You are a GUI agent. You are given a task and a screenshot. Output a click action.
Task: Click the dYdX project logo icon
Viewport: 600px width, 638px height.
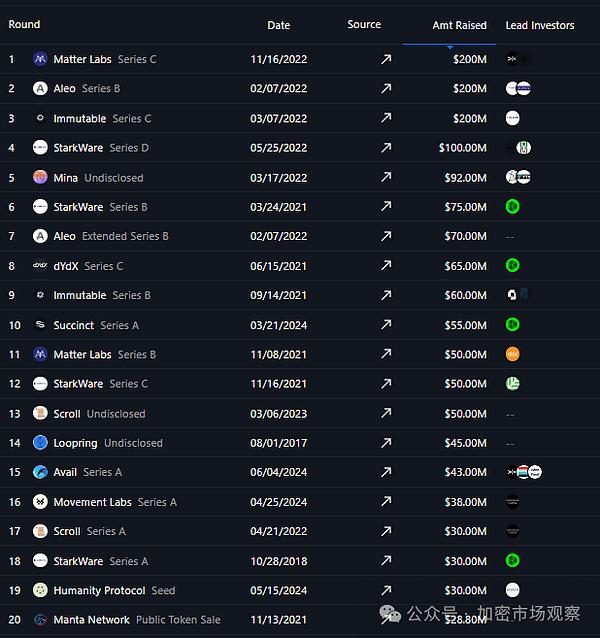(x=40, y=266)
